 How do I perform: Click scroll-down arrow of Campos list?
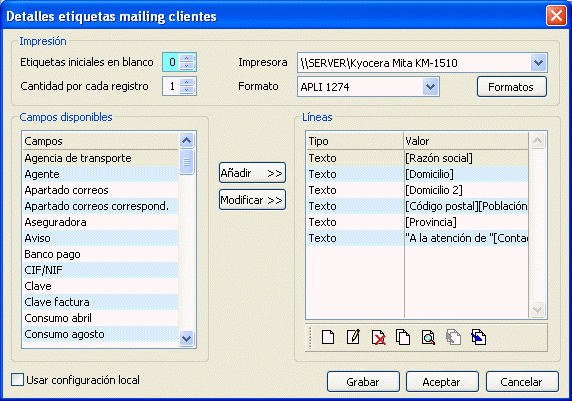point(186,338)
